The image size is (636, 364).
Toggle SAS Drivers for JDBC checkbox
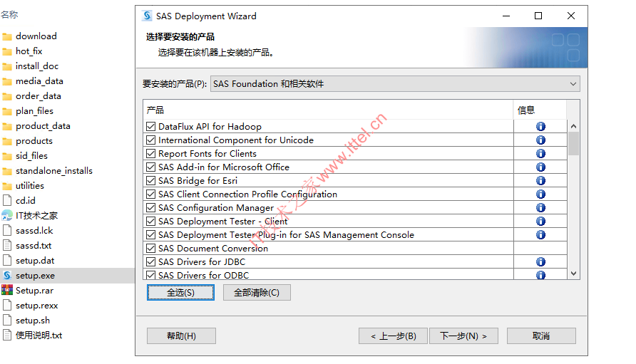point(151,262)
